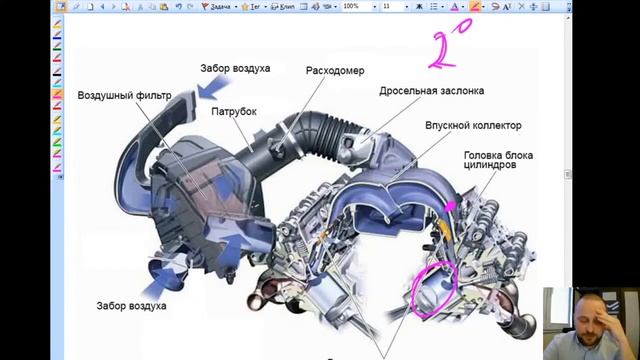Toggle bold Ж formatting
This screenshot has height=360, width=640.
pyautogui.click(x=419, y=7)
